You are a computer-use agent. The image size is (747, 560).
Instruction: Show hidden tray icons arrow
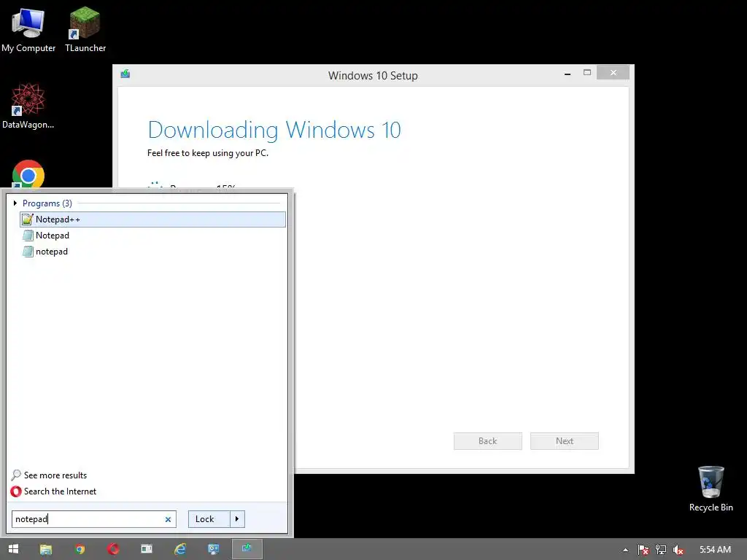click(x=625, y=550)
